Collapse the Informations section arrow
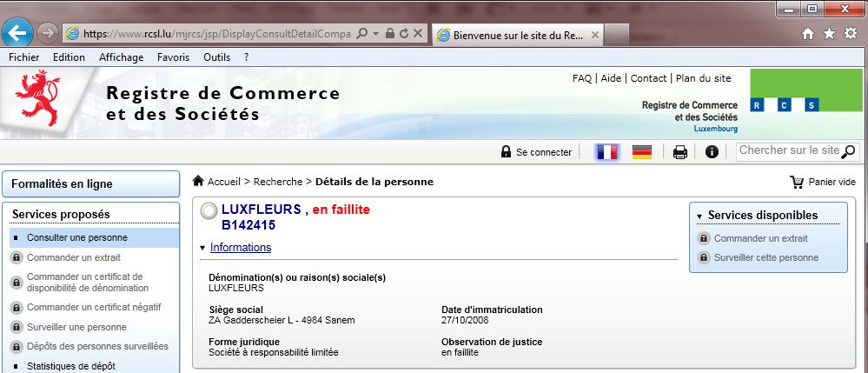 click(x=202, y=249)
